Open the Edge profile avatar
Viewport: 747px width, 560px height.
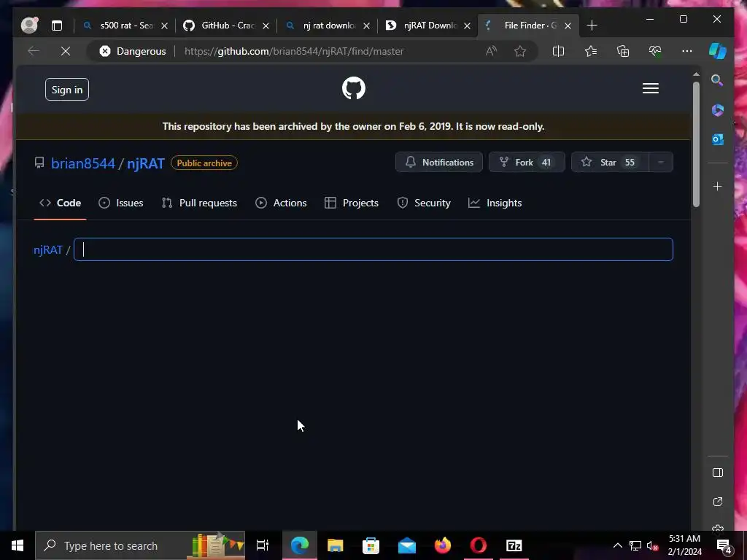(29, 26)
